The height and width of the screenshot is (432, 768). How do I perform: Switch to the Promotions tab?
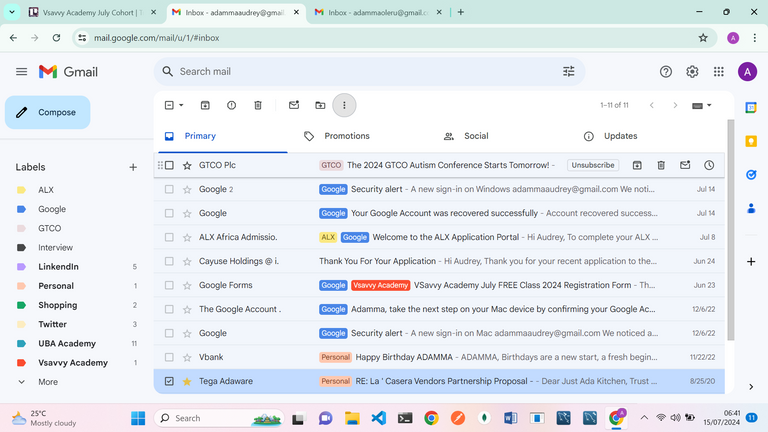coord(347,136)
